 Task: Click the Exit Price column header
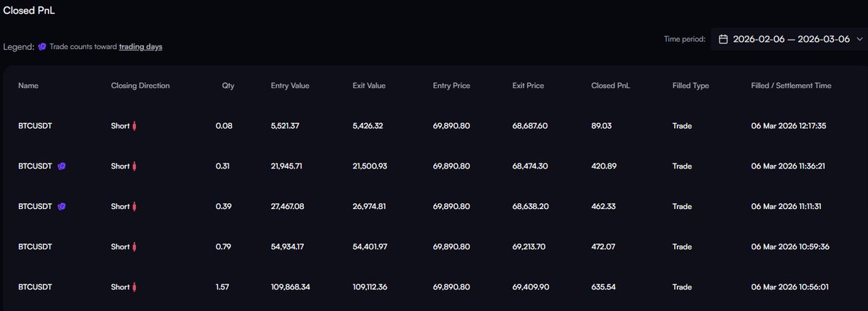point(528,85)
